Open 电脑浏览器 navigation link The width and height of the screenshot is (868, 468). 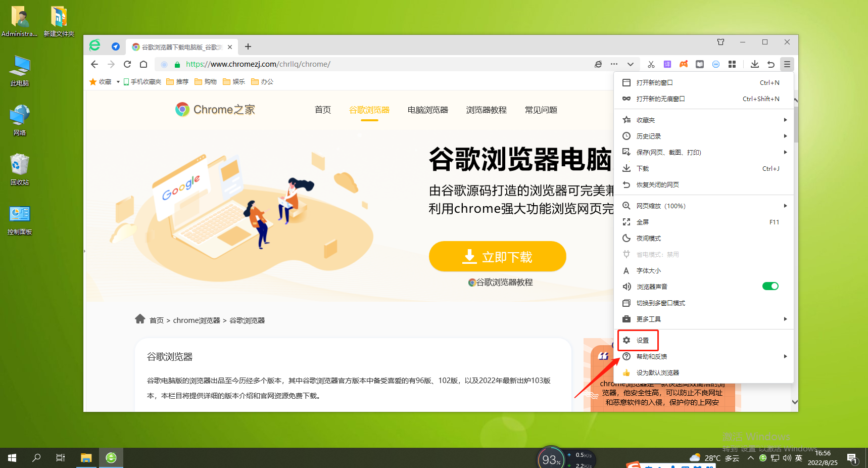[x=428, y=110]
